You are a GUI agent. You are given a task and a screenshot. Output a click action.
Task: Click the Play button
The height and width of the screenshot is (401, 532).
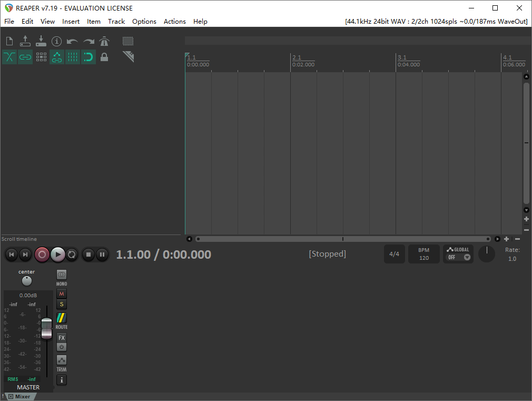coord(58,255)
